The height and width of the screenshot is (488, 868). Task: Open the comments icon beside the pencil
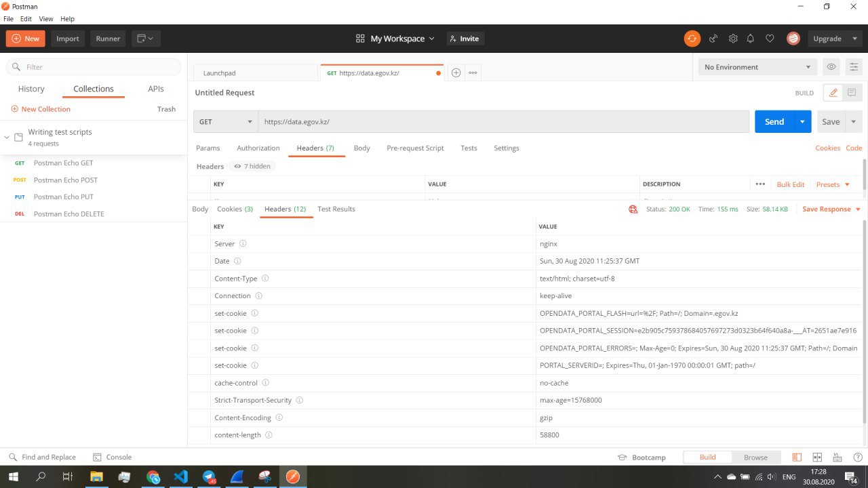click(x=852, y=93)
